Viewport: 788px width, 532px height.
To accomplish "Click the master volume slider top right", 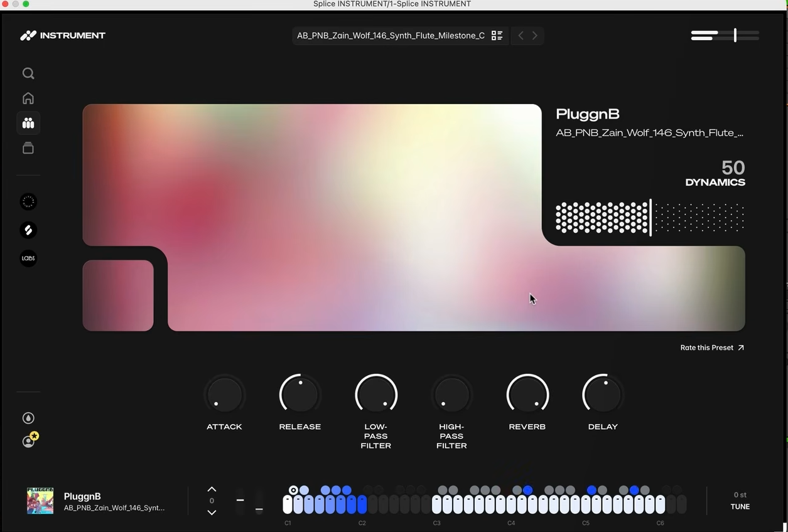I will [725, 36].
